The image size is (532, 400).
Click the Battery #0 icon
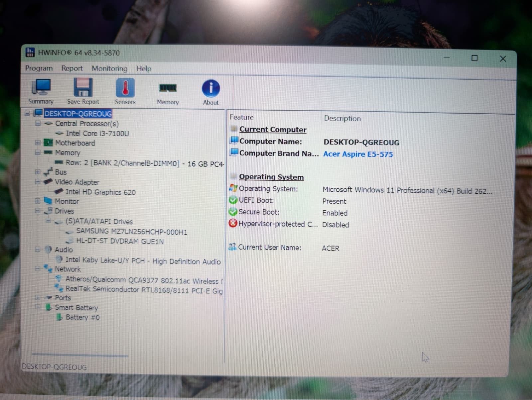(59, 317)
